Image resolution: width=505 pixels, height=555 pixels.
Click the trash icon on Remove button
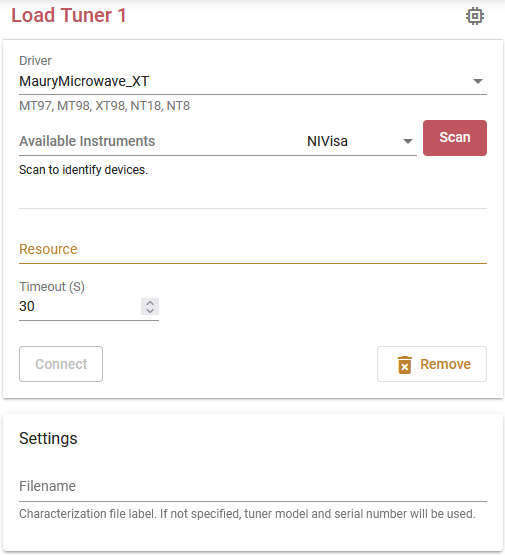(x=404, y=365)
